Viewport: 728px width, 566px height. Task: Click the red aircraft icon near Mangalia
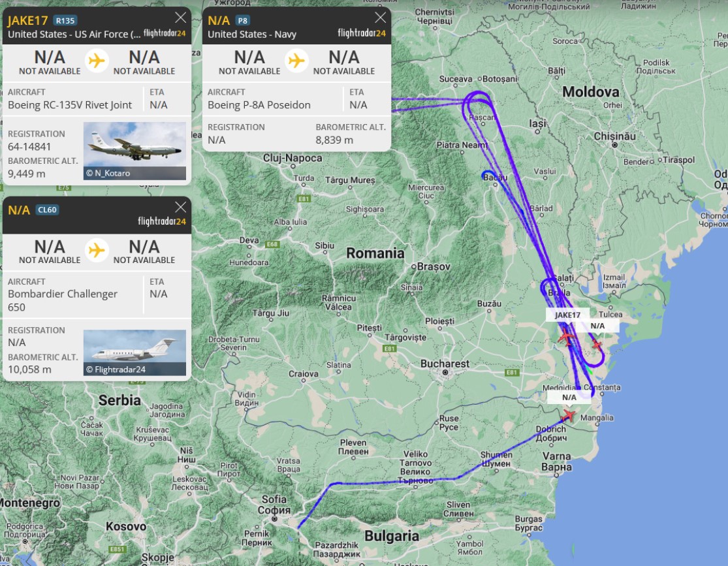pyautogui.click(x=568, y=415)
